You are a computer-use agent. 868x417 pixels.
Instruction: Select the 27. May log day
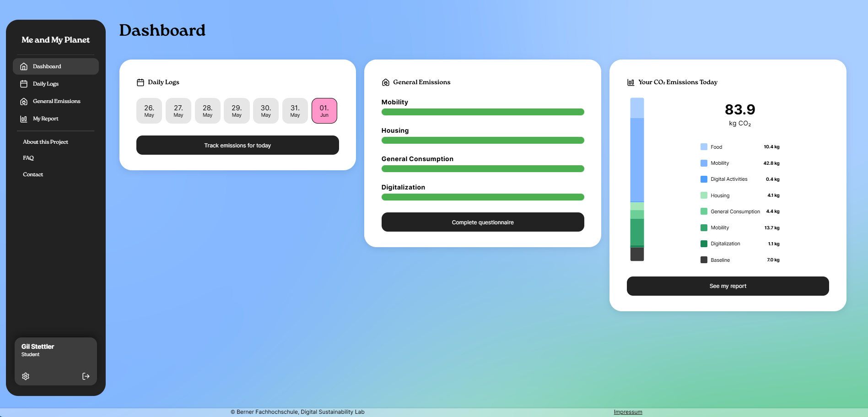tap(178, 111)
